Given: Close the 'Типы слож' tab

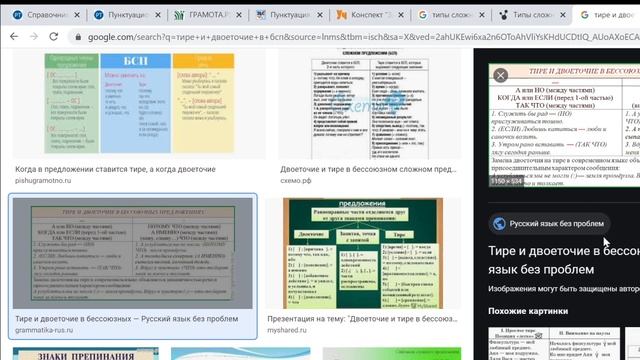Looking at the screenshot, I should tap(563, 15).
